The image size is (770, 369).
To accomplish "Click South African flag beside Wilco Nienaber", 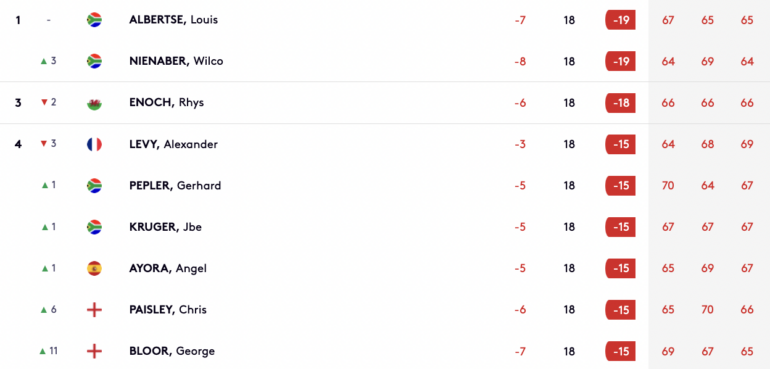I will click(94, 61).
